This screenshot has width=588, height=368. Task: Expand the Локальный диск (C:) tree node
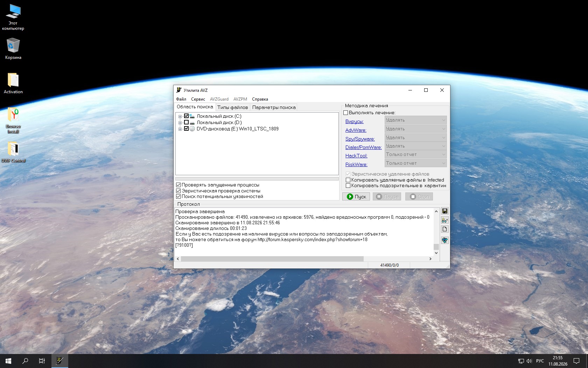(x=180, y=116)
